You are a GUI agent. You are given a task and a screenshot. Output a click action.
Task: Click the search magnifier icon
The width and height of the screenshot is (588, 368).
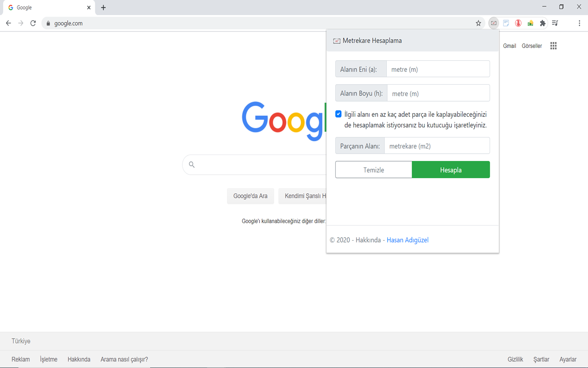[x=192, y=165]
